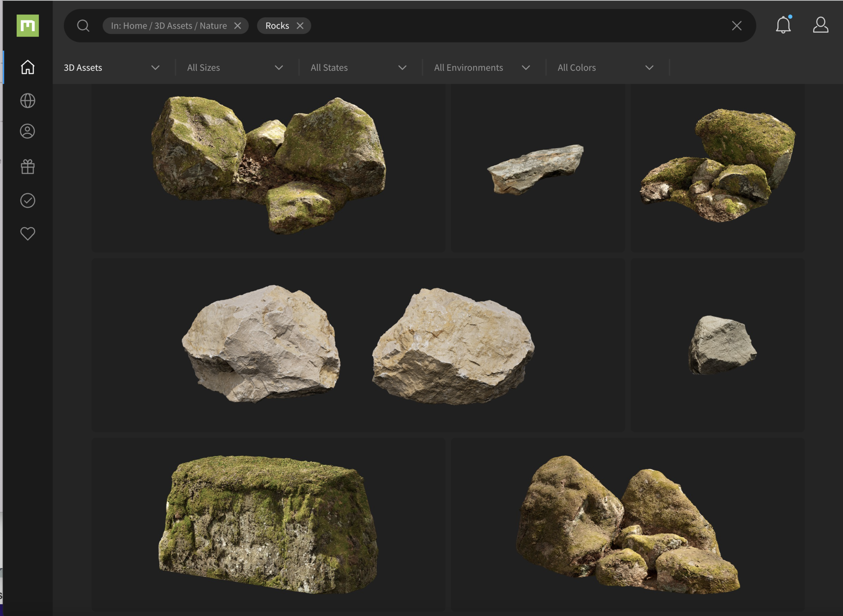The width and height of the screenshot is (843, 616).
Task: Open the user account icon
Action: pyautogui.click(x=820, y=25)
